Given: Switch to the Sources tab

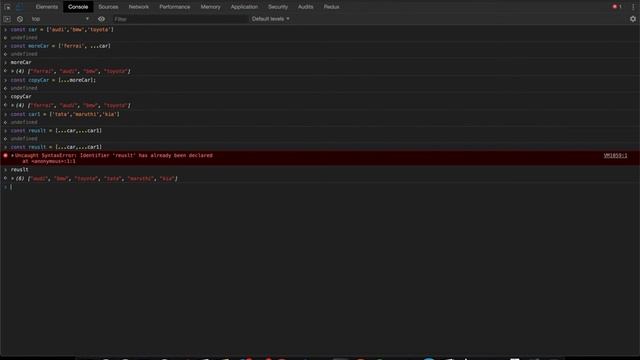Looking at the screenshot, I should click(108, 7).
